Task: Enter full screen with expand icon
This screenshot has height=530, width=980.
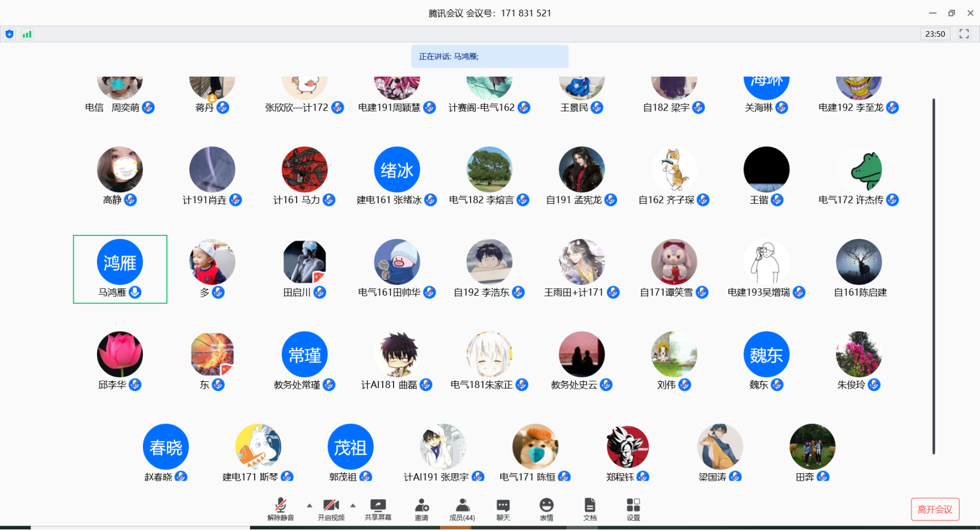Action: (964, 34)
